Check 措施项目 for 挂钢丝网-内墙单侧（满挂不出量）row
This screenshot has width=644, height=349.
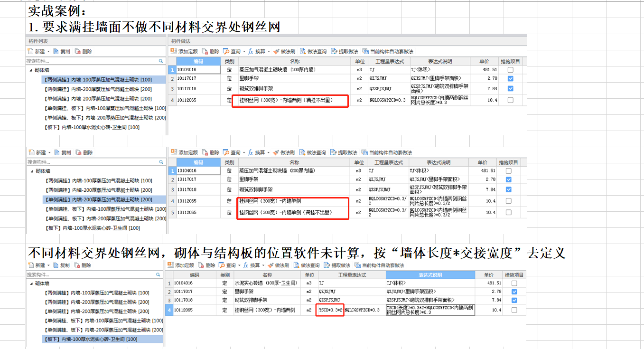click(x=509, y=212)
